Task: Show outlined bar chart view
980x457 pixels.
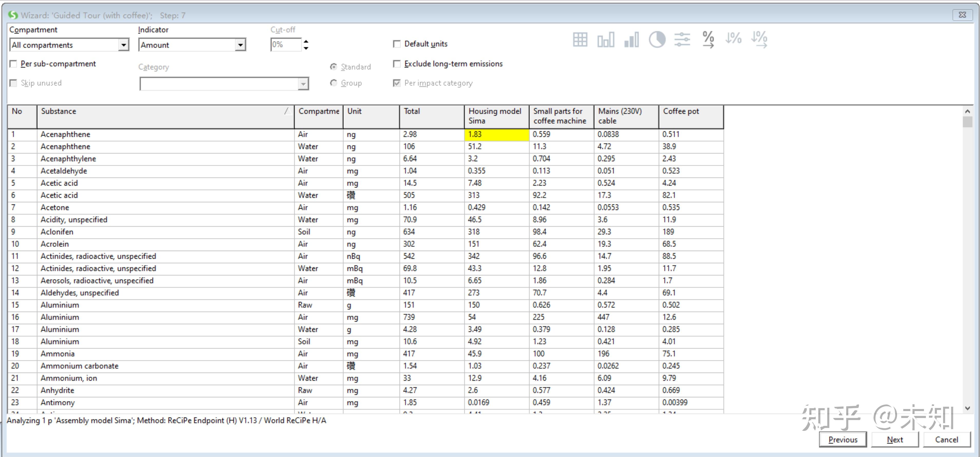Action: [x=606, y=40]
